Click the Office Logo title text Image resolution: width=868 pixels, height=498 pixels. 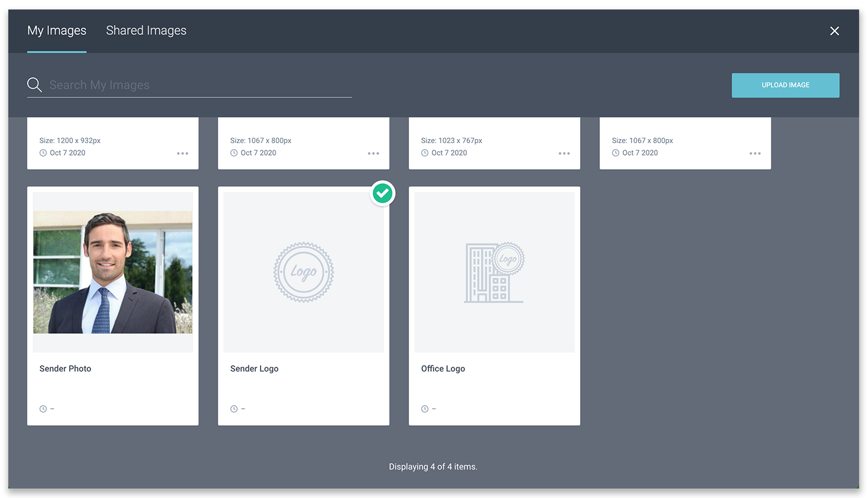tap(443, 368)
